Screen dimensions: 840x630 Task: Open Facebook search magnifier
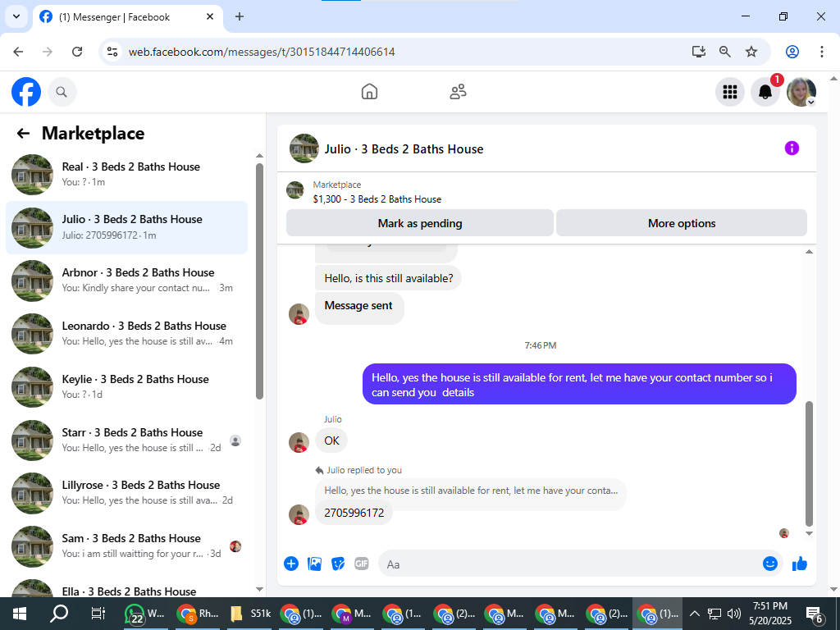point(62,92)
